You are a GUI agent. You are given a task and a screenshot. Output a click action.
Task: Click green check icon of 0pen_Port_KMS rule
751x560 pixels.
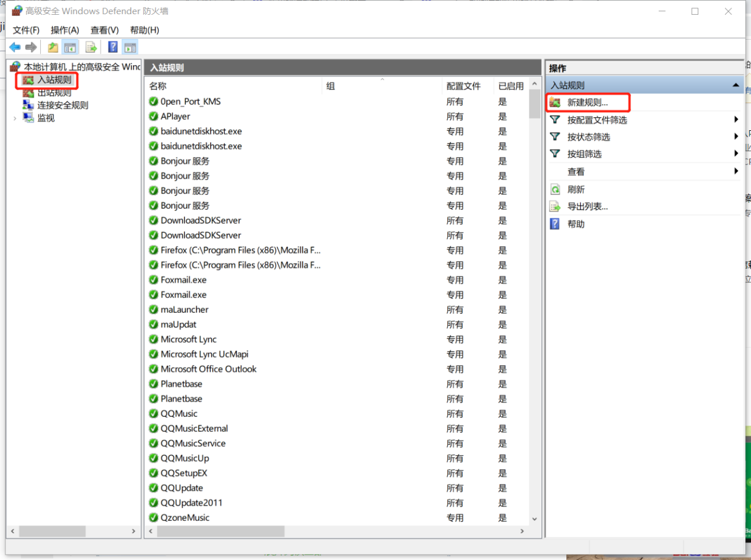tap(153, 102)
